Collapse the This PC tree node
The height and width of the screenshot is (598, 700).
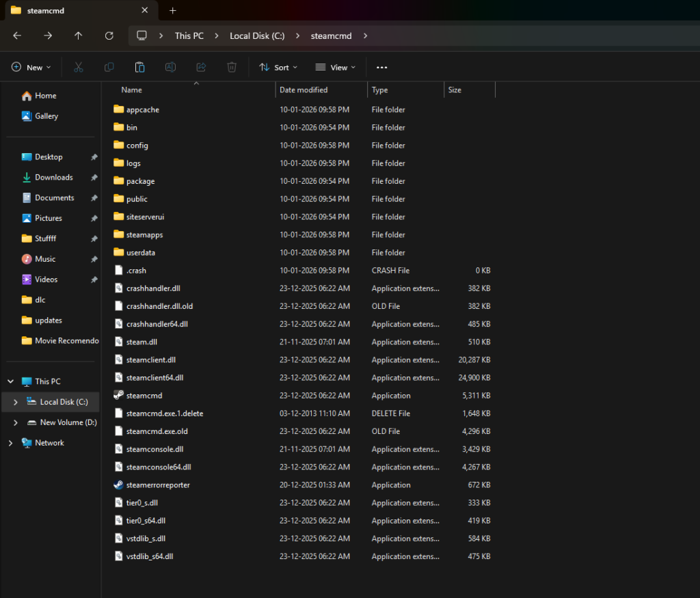pyautogui.click(x=10, y=381)
